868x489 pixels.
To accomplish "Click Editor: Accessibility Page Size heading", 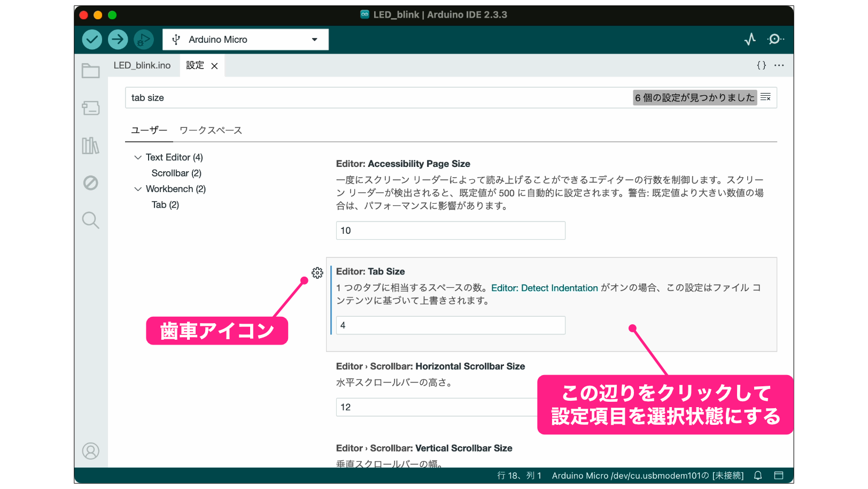I will pyautogui.click(x=403, y=164).
